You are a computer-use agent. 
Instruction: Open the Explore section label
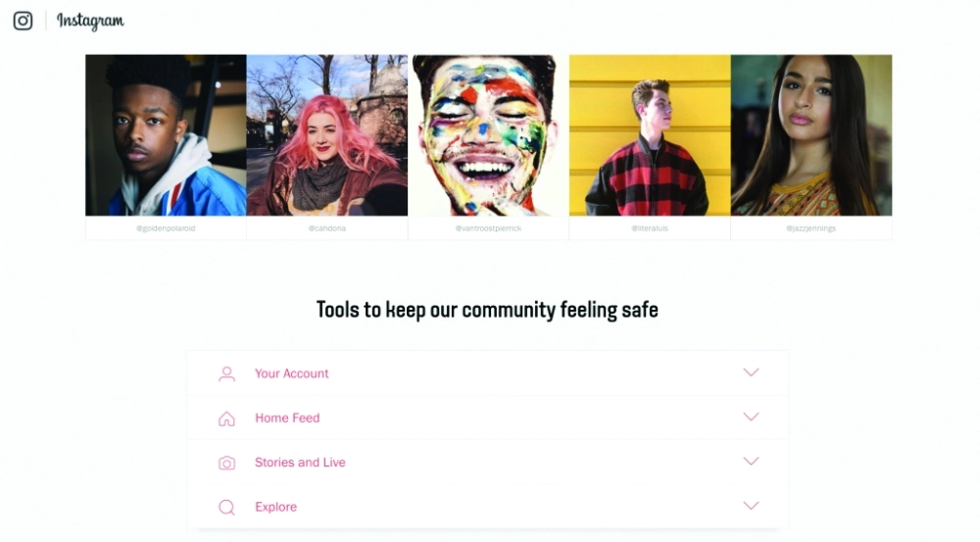coord(275,507)
